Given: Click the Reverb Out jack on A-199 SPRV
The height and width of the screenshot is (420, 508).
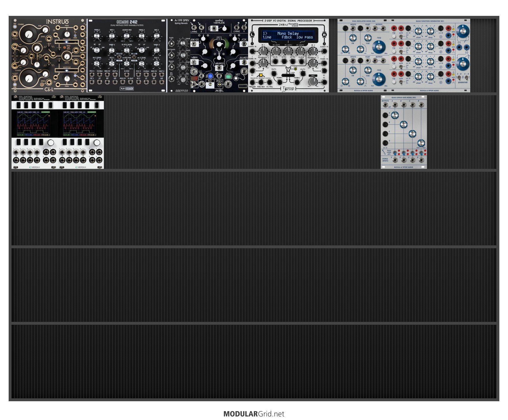Looking at the screenshot, I should (171, 67).
